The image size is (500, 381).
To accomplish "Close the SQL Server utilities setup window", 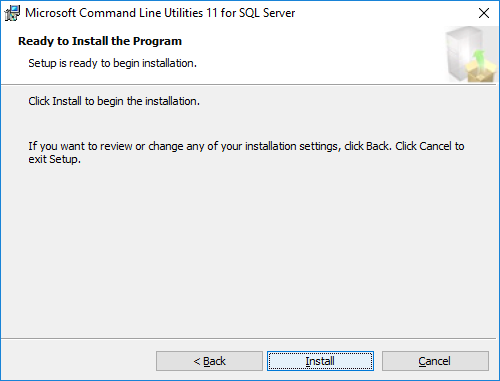I will point(484,13).
